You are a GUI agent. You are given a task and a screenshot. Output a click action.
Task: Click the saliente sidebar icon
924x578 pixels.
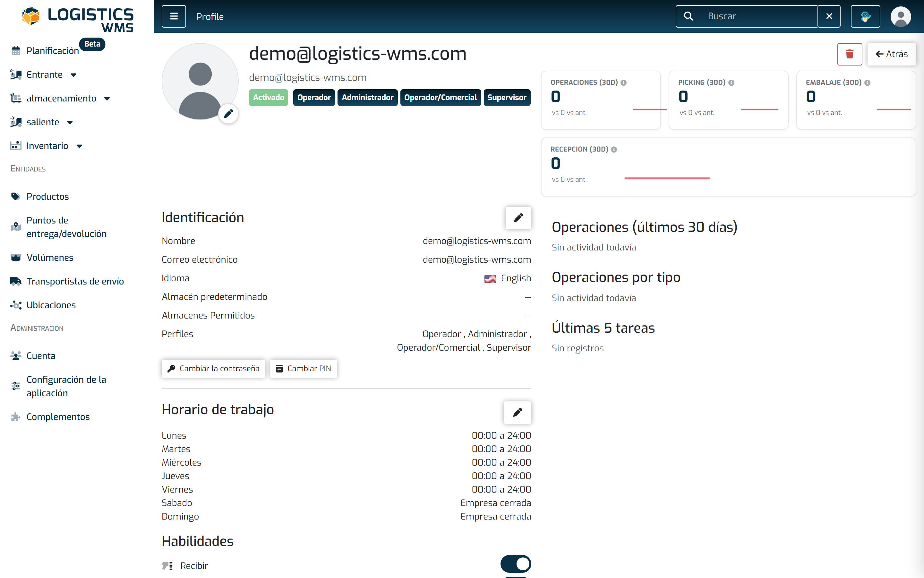(16, 122)
